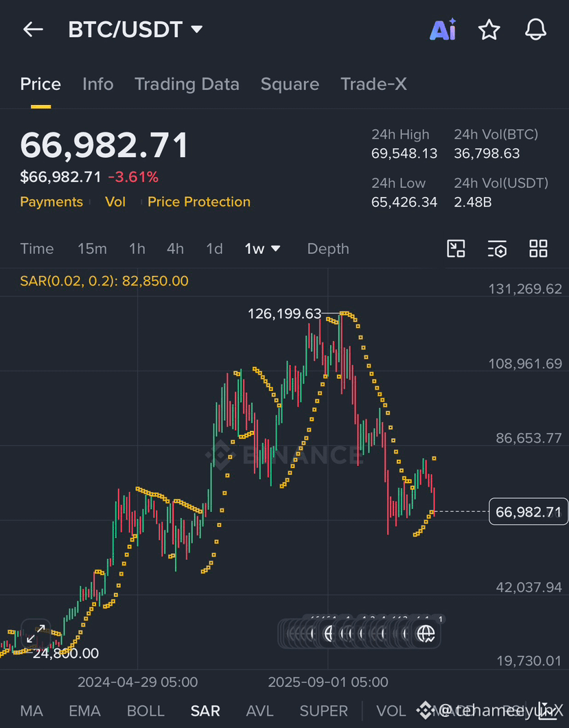Open chart indicator settings icon
Viewport: 569px width, 728px height.
click(497, 249)
